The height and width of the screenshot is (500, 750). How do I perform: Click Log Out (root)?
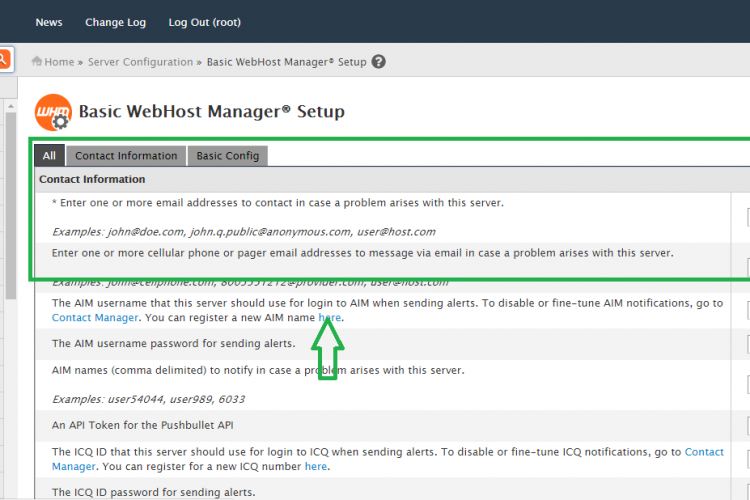(205, 22)
